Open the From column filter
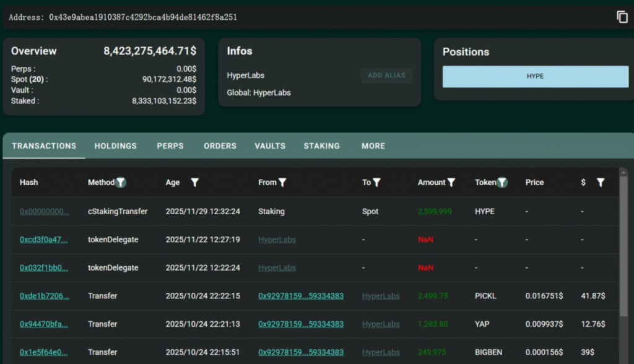This screenshot has height=364, width=634. click(x=282, y=183)
